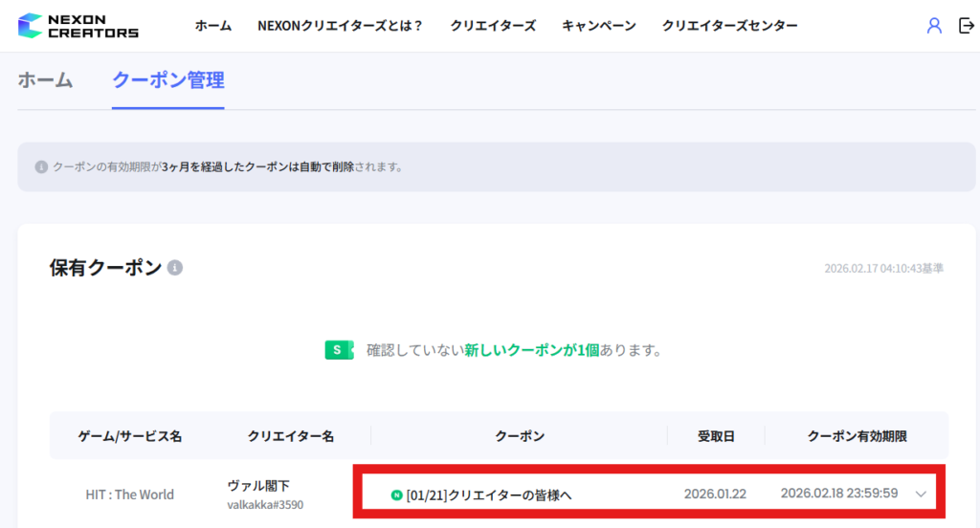Click the 新しいクーポンが1個 notification text
Image resolution: width=980 pixels, height=528 pixels.
pyautogui.click(x=531, y=350)
